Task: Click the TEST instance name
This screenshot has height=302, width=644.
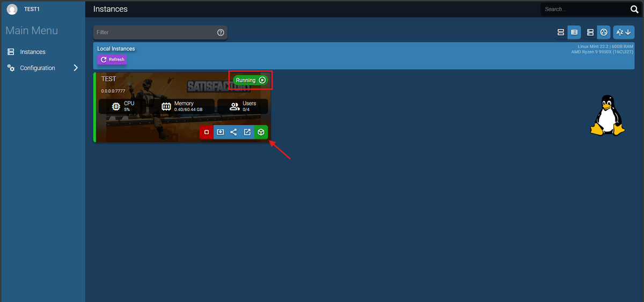Action: coord(108,79)
